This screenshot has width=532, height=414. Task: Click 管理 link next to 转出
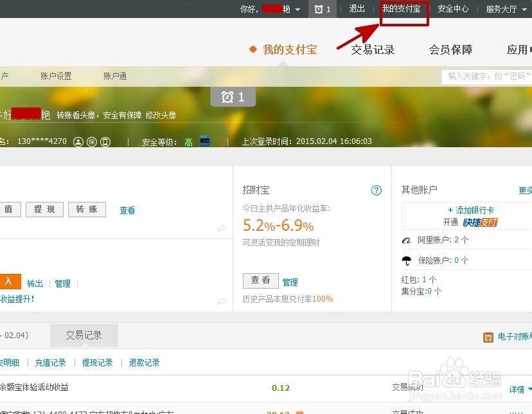tap(63, 283)
